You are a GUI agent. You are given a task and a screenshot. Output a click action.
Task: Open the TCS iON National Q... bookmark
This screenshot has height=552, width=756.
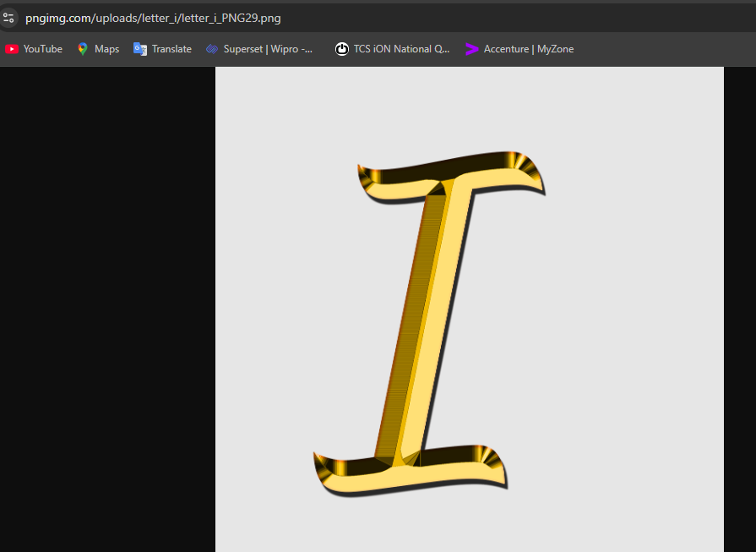(401, 49)
